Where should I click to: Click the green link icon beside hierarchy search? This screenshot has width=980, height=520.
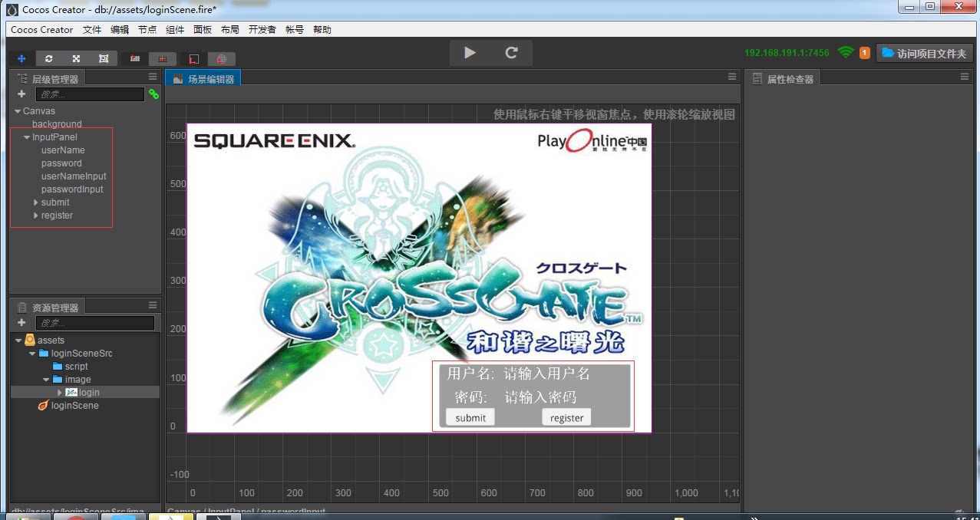click(x=153, y=94)
